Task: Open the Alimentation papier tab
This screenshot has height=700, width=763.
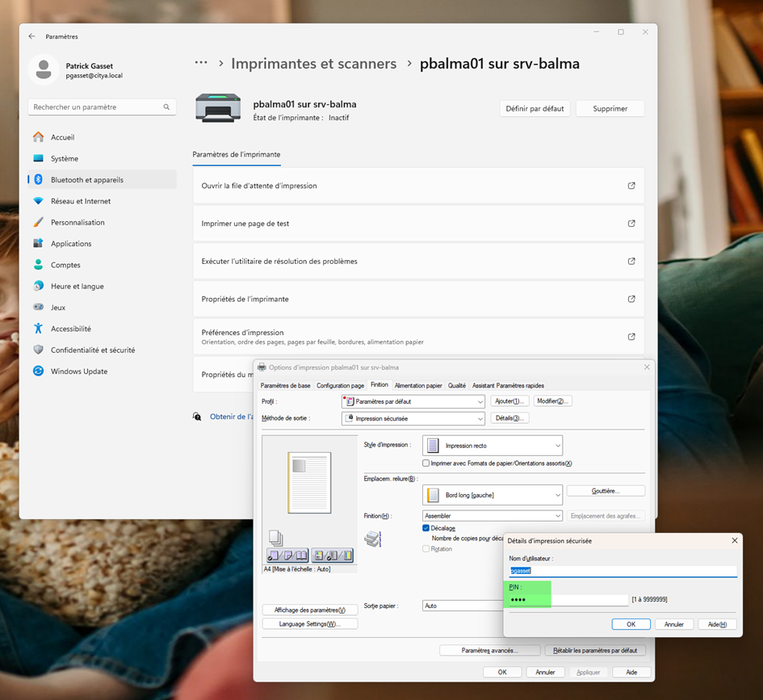Action: [418, 386]
